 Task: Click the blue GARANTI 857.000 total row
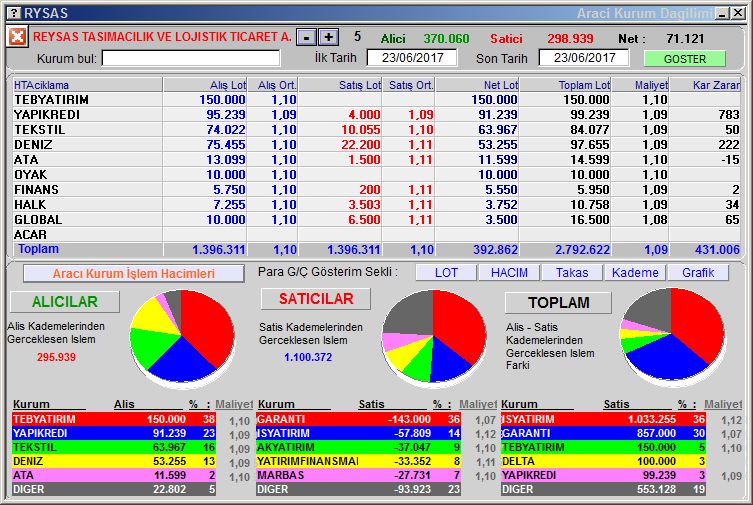pyautogui.click(x=603, y=433)
